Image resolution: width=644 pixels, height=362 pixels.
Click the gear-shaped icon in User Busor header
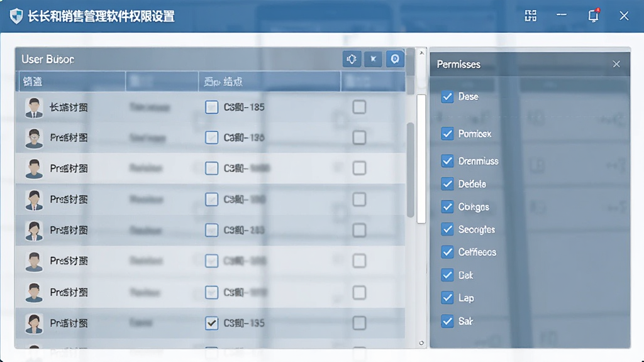(352, 59)
